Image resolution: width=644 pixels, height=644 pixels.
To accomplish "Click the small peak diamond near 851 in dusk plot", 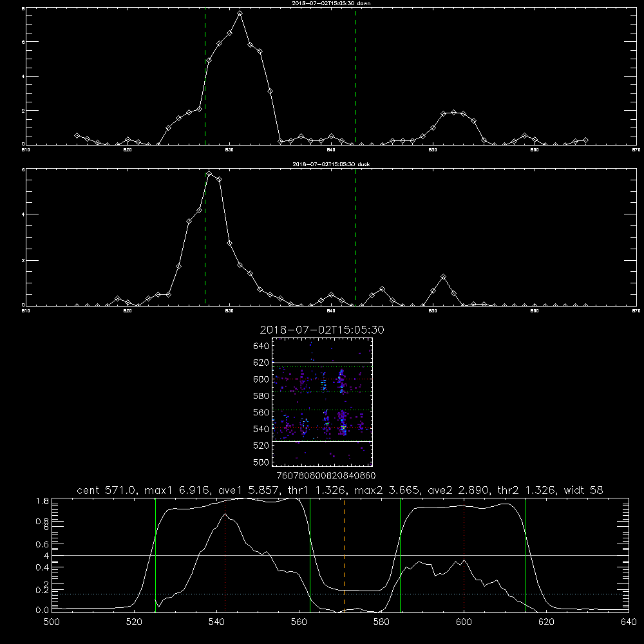I will pos(443,277).
